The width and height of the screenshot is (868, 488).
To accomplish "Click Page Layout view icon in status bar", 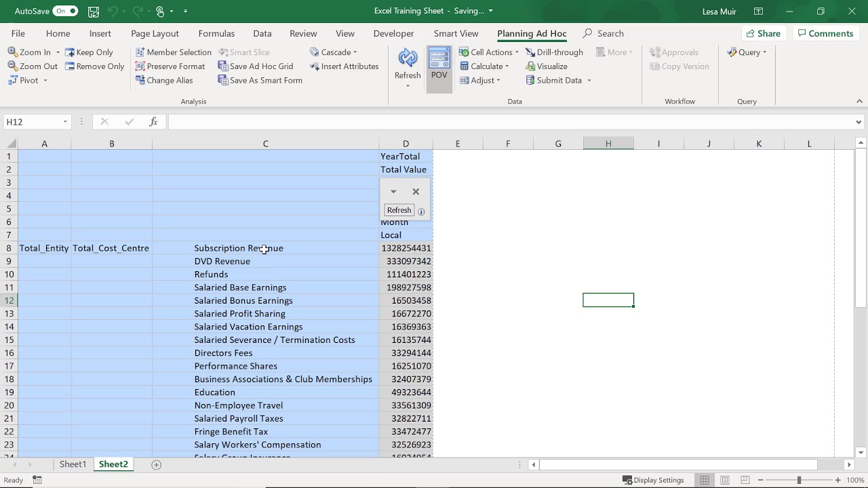I will click(725, 480).
